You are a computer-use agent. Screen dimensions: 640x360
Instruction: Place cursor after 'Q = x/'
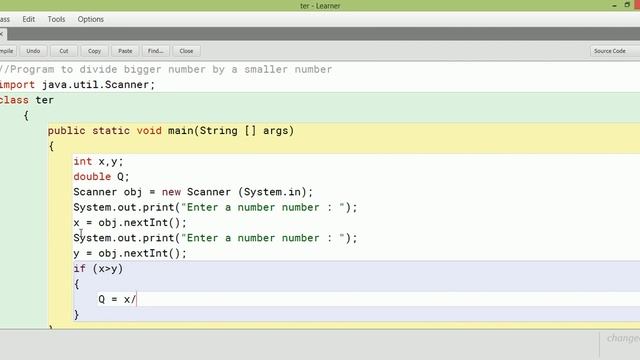tap(137, 300)
